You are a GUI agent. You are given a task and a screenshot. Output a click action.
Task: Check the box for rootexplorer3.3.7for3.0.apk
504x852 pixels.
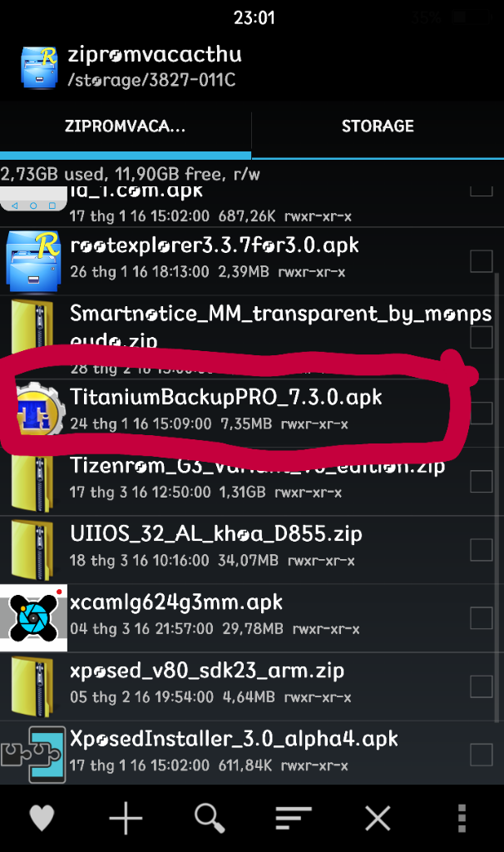[x=482, y=260]
